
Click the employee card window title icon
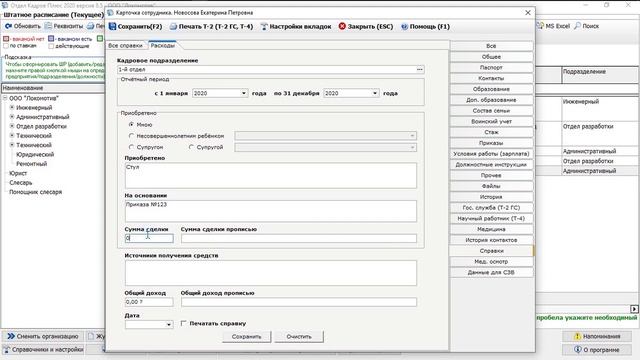point(110,13)
